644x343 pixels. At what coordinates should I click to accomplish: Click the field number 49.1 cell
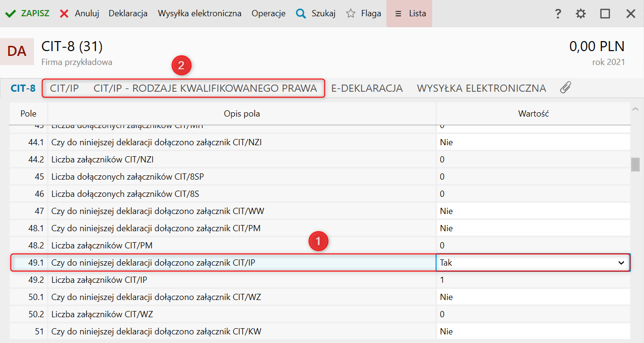(29, 263)
